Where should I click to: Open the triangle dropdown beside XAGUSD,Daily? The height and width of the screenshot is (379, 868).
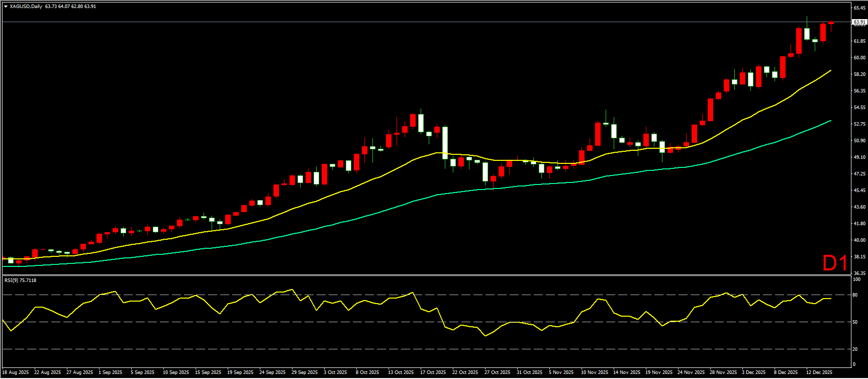(x=6, y=7)
